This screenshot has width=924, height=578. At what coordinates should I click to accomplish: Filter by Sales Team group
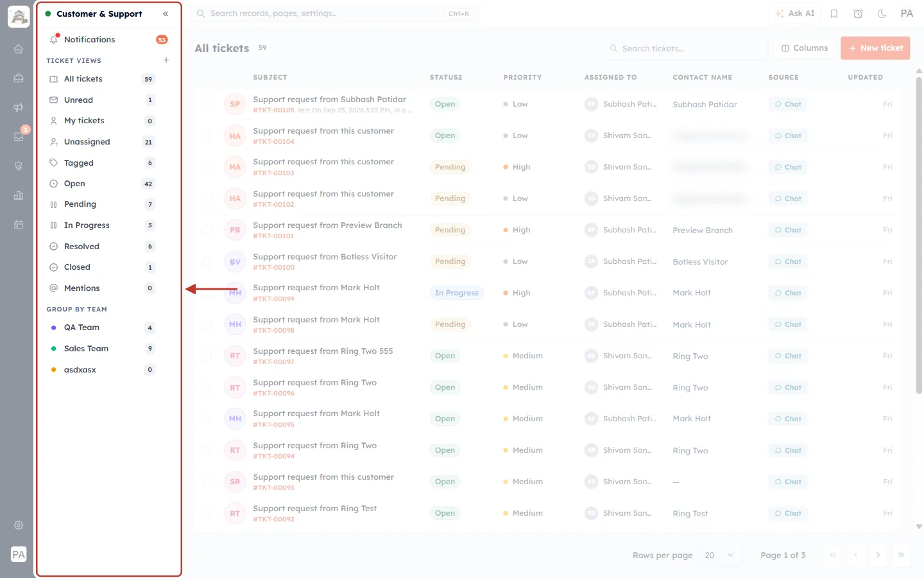click(x=103, y=349)
